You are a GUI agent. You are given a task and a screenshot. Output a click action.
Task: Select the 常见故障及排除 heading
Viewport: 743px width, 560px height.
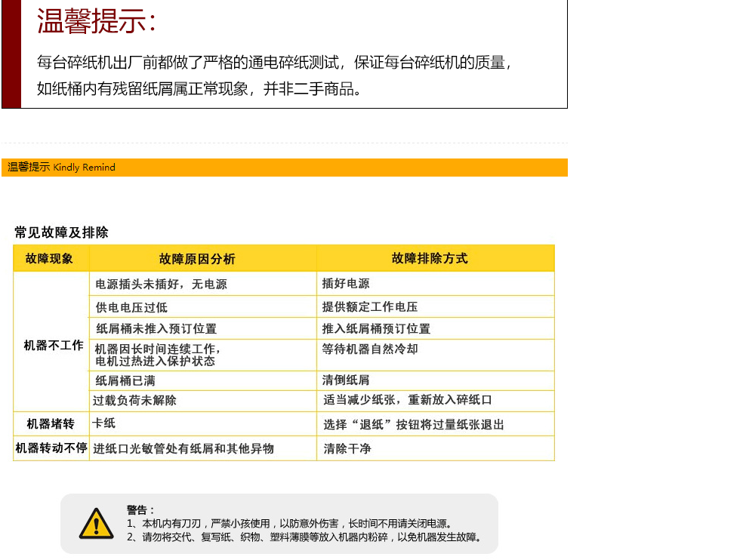coord(61,232)
